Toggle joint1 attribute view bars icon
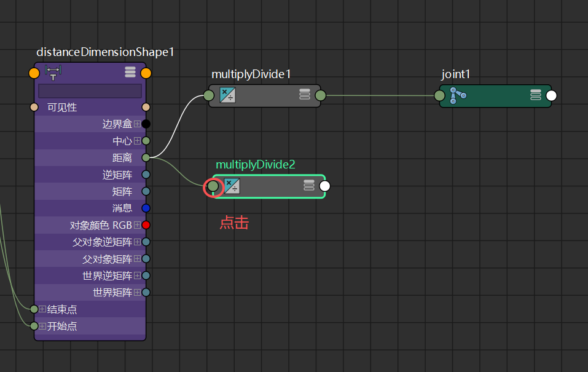 [x=536, y=95]
